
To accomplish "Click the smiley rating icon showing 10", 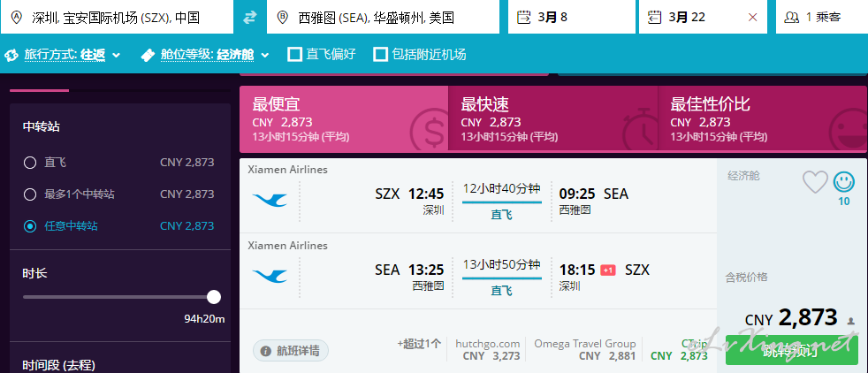I will 843,181.
